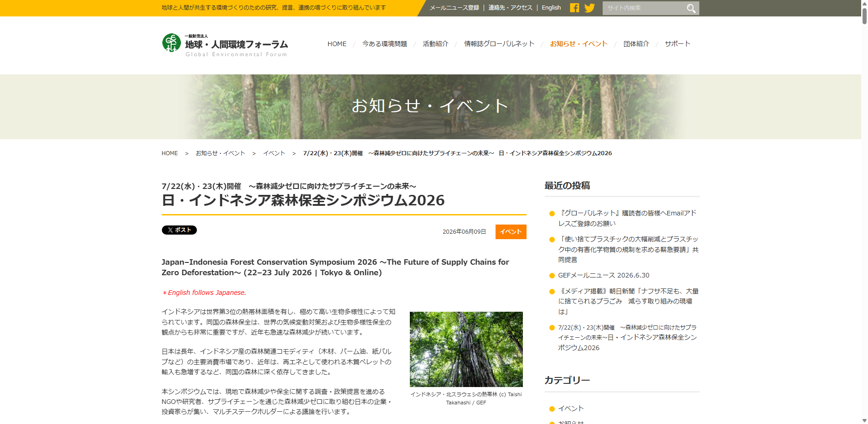Click breadcrumb お知らせ・イベント link
868x424 pixels.
click(220, 153)
